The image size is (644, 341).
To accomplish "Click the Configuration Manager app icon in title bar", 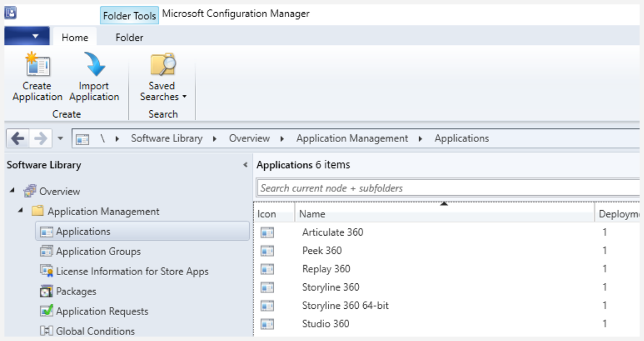I will 11,13.
